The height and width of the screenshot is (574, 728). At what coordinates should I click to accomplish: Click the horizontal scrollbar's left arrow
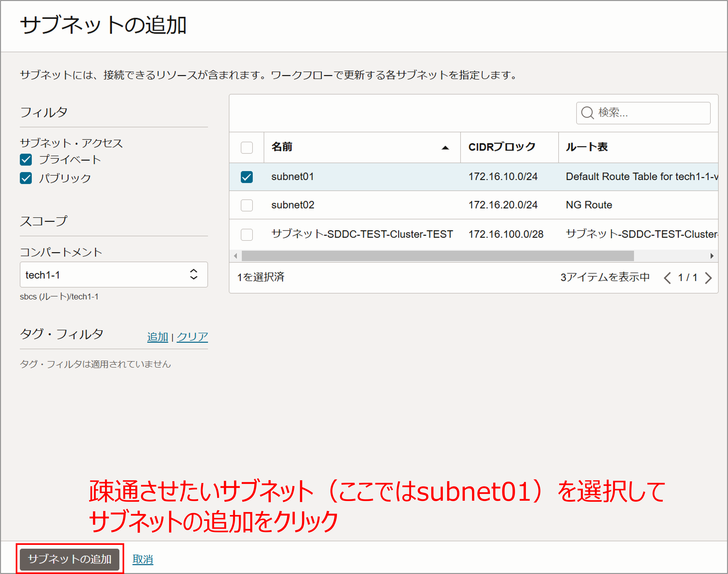point(236,256)
